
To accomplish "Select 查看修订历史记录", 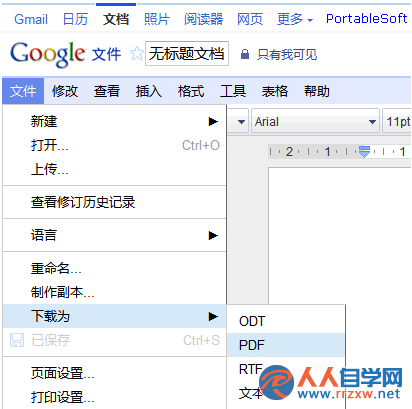I will (114, 202).
